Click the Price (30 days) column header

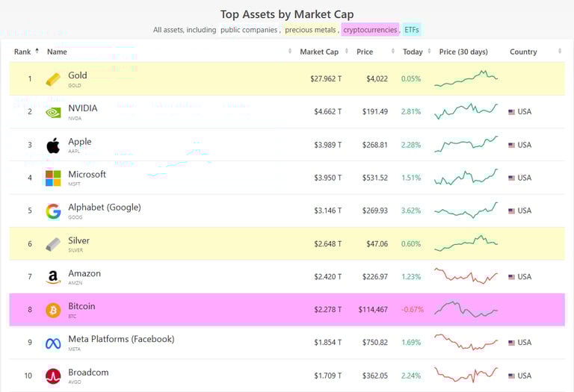[463, 52]
